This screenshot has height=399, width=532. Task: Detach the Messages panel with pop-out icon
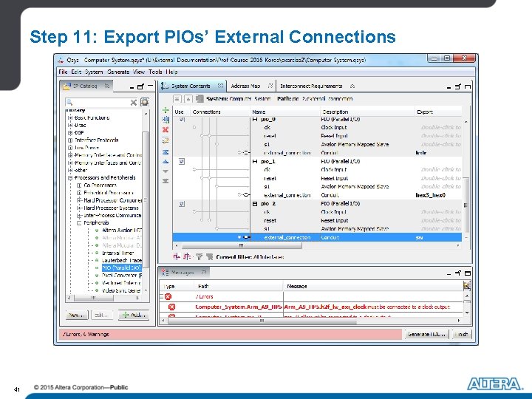click(x=458, y=273)
